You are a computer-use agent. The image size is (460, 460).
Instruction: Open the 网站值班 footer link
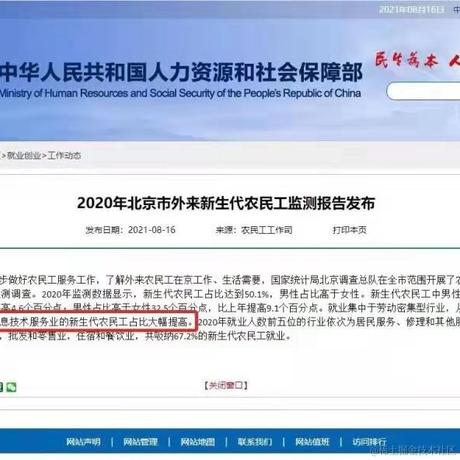coord(312,442)
